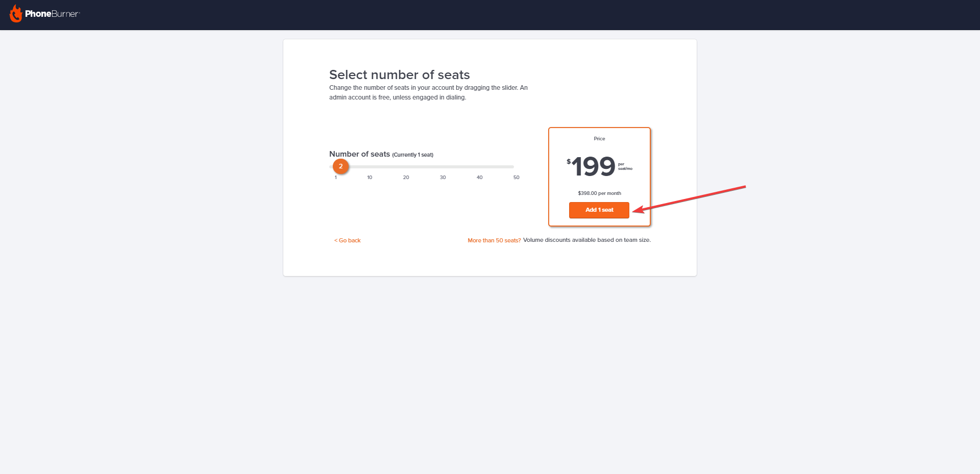Select the 1 mark under the seat slider

335,178
